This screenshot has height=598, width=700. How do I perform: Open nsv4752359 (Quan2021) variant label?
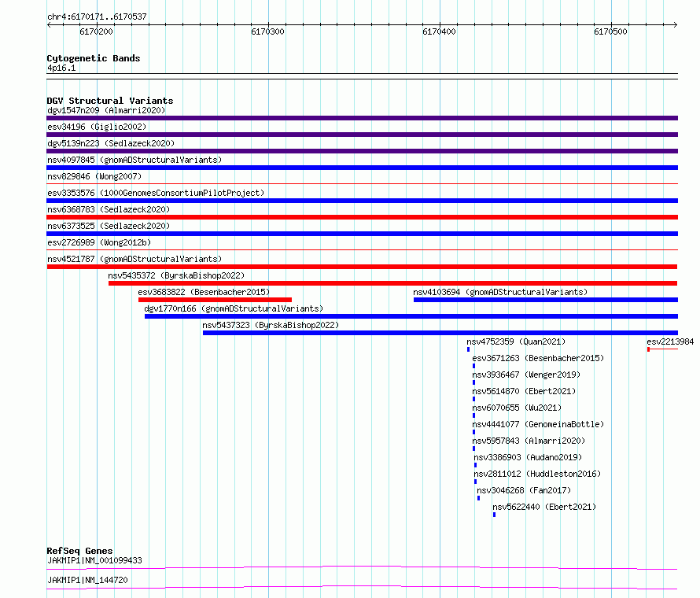[516, 341]
